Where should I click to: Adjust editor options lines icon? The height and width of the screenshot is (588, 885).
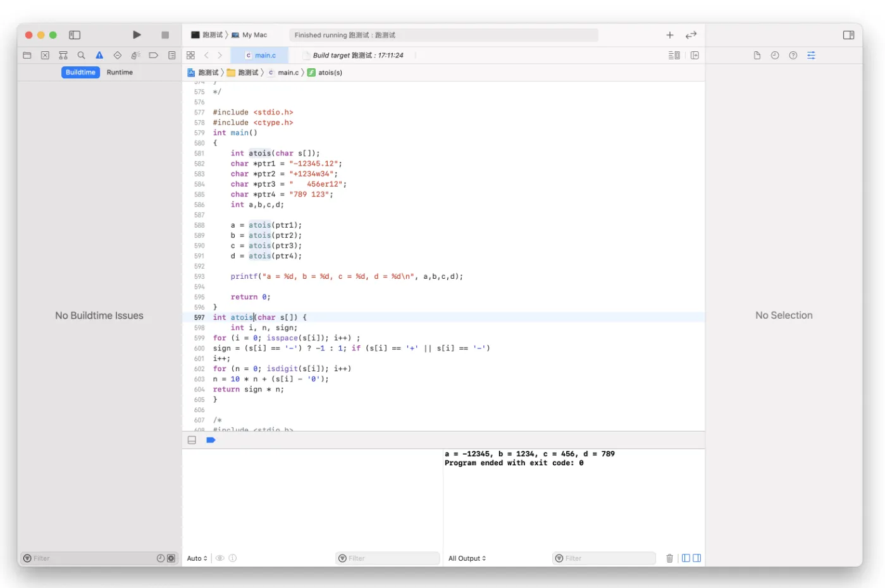(x=674, y=55)
